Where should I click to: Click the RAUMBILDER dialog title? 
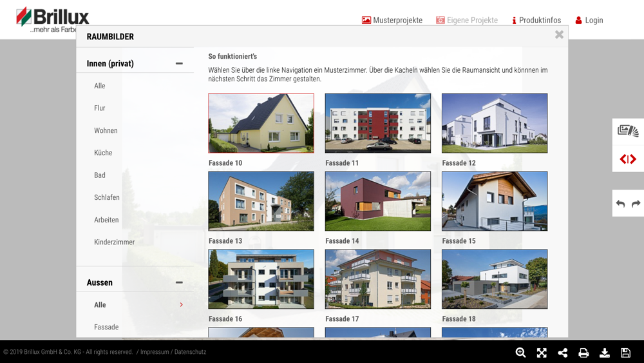pyautogui.click(x=110, y=37)
